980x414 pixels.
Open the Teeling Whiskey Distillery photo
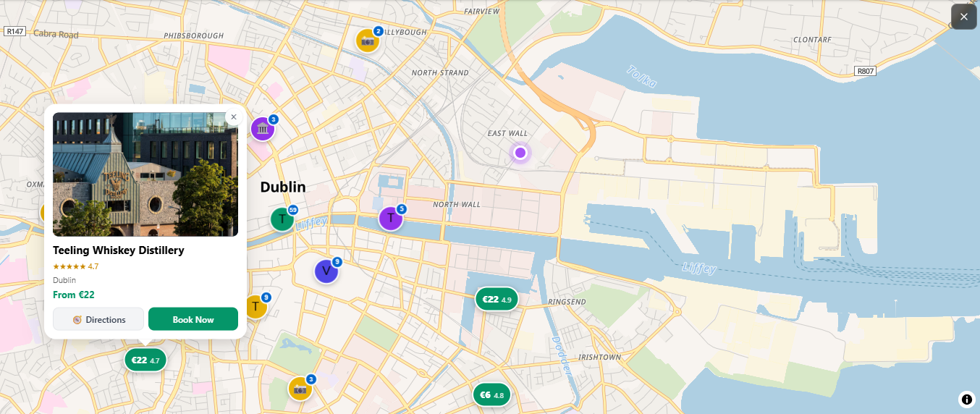tap(145, 174)
